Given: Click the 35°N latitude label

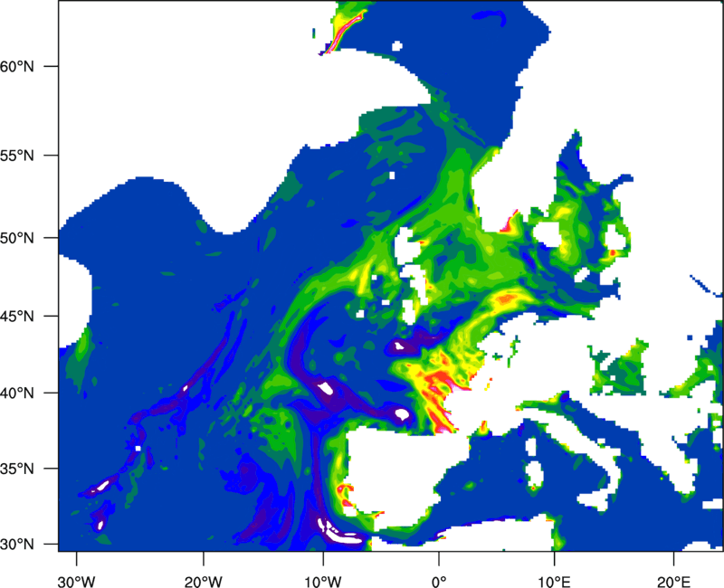Looking at the screenshot, I should coord(17,469).
